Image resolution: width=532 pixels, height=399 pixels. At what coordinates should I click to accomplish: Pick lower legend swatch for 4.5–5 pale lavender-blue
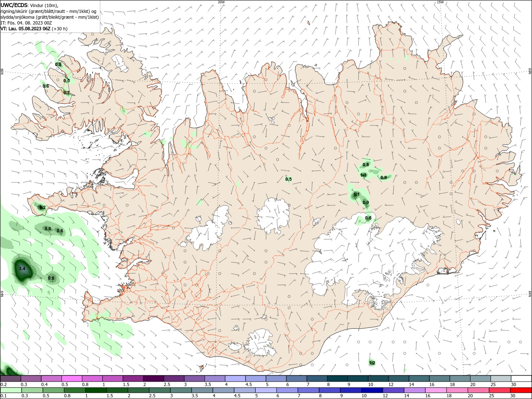click(245, 390)
